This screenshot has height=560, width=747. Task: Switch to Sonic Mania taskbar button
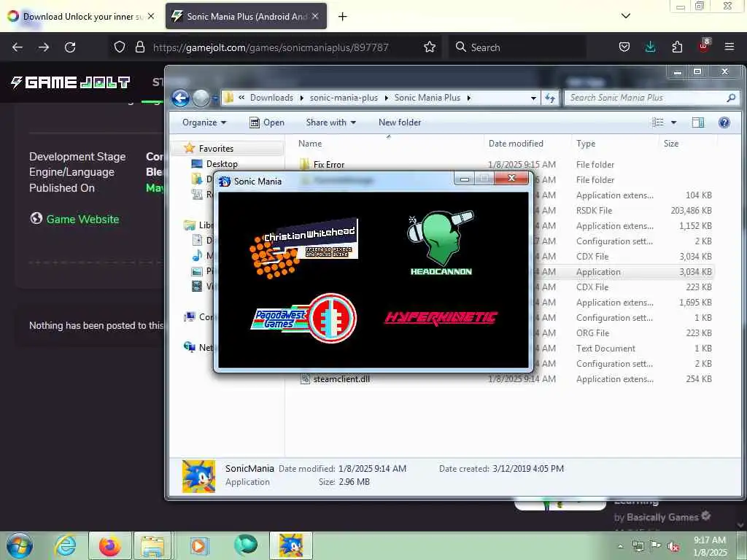(291, 545)
